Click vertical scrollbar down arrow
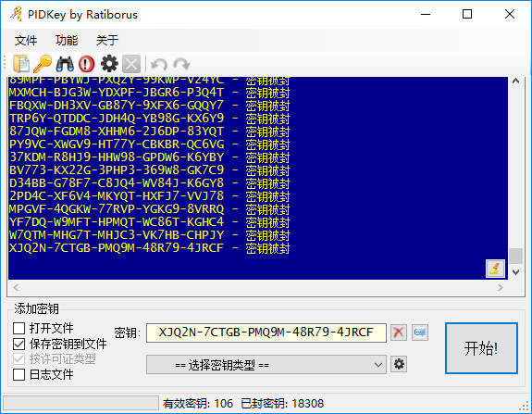This screenshot has width=532, height=414. point(515,272)
